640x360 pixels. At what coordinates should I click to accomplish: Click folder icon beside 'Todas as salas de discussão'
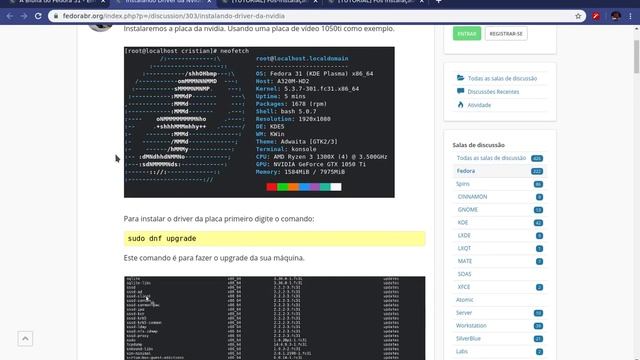click(x=460, y=78)
